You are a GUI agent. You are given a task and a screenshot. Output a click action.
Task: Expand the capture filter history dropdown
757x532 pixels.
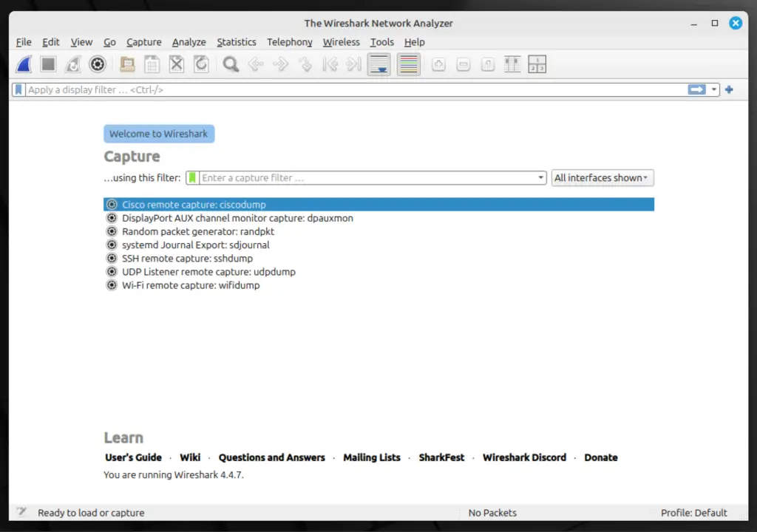coord(540,177)
